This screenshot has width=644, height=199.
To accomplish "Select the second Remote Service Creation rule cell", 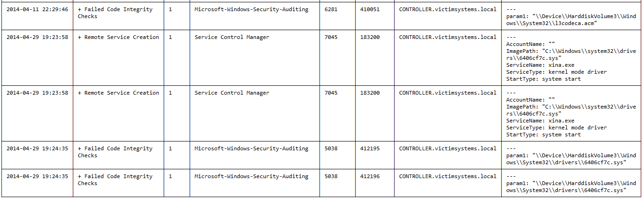I will (118, 93).
